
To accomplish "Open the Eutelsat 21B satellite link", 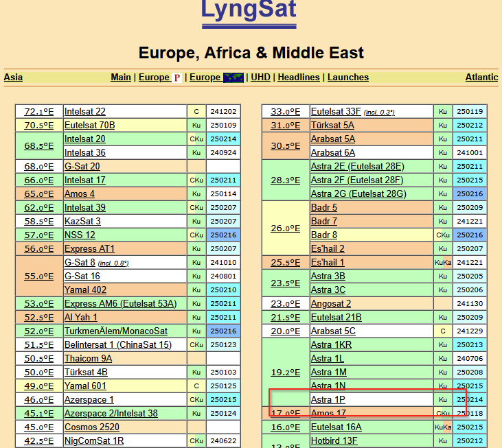I will click(x=336, y=318).
